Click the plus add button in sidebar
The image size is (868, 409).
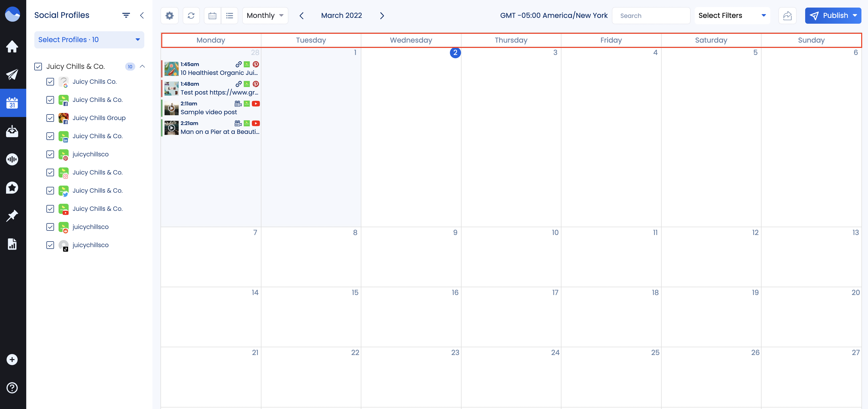[12, 360]
